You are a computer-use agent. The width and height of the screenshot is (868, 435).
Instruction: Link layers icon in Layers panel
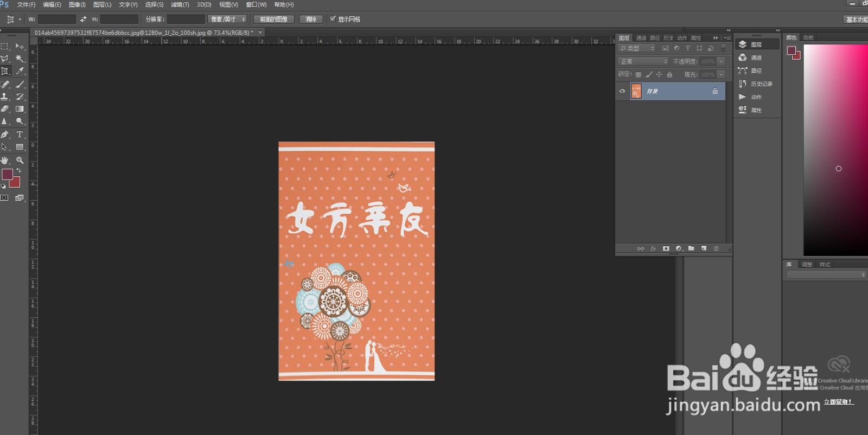click(640, 248)
